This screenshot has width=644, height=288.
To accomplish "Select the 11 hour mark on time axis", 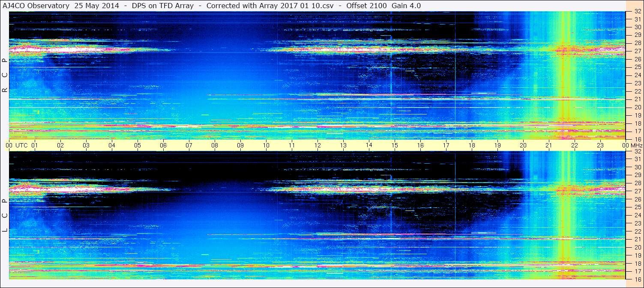I will (292, 145).
